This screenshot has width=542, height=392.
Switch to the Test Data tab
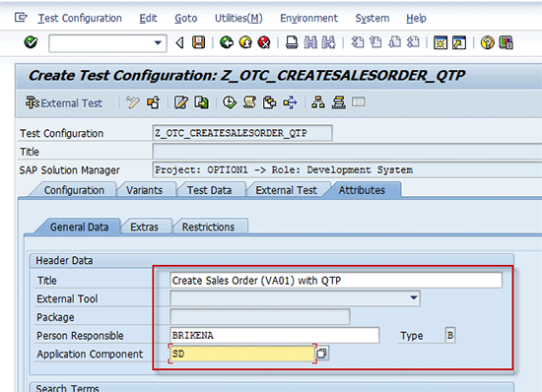pos(209,190)
